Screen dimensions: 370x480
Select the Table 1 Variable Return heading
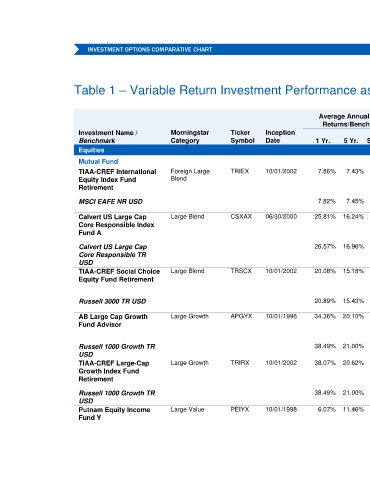pos(222,90)
